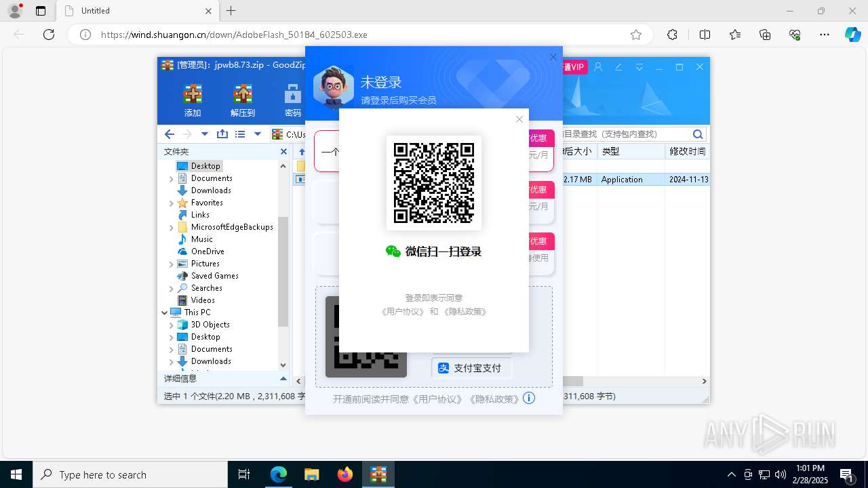
Task: Click the WeChat login QR code
Action: (x=434, y=183)
